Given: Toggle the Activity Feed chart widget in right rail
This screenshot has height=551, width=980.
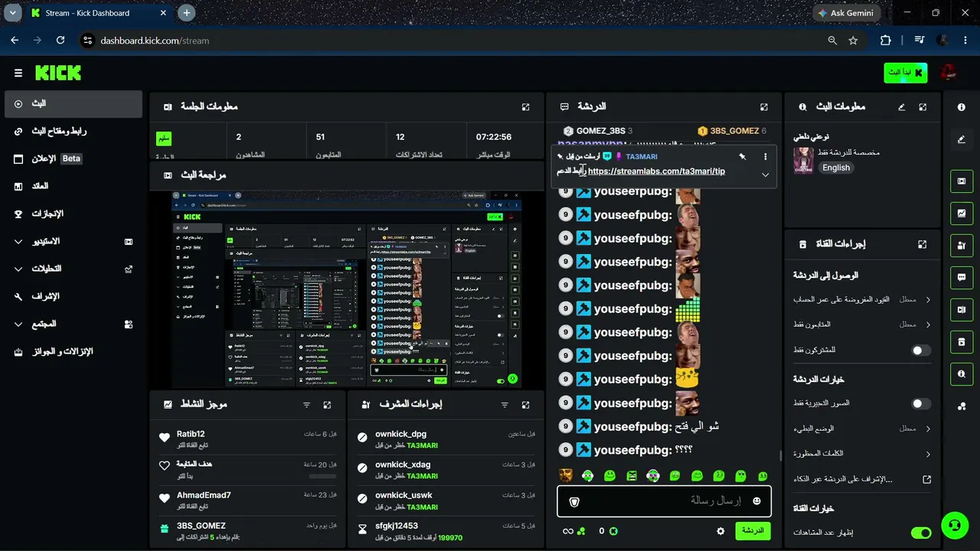Looking at the screenshot, I should pyautogui.click(x=962, y=213).
